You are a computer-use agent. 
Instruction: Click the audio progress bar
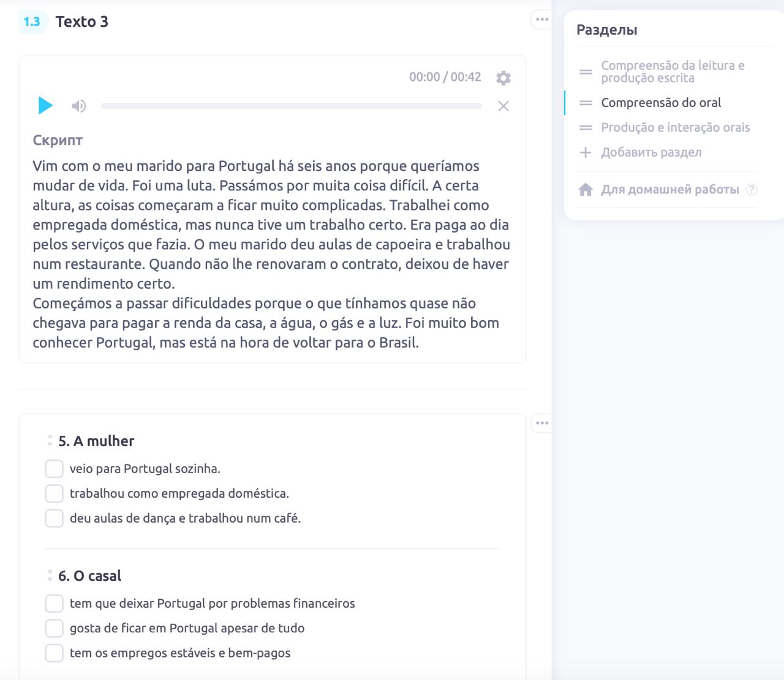coord(291,106)
